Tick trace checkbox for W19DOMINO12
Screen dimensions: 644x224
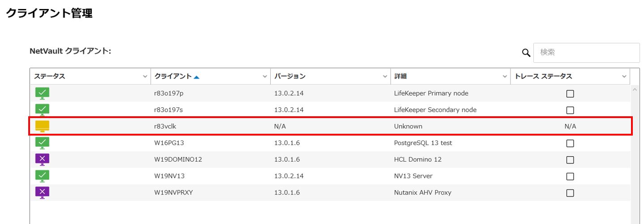point(570,160)
